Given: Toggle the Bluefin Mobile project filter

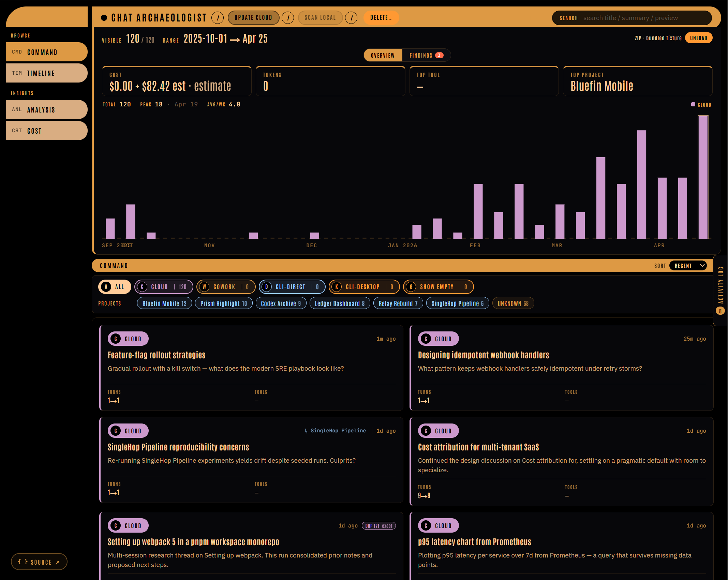Looking at the screenshot, I should click(164, 303).
